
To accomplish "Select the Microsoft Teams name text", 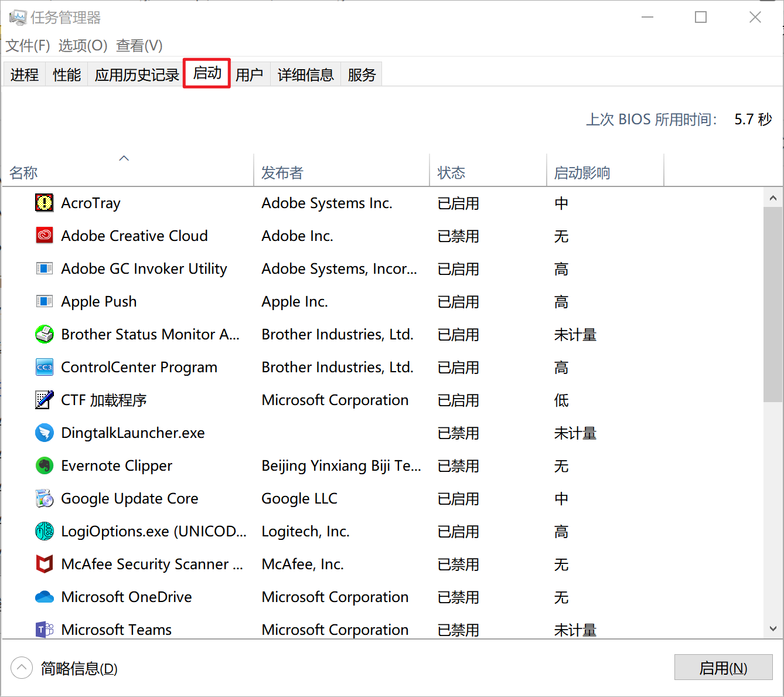I will (x=117, y=630).
